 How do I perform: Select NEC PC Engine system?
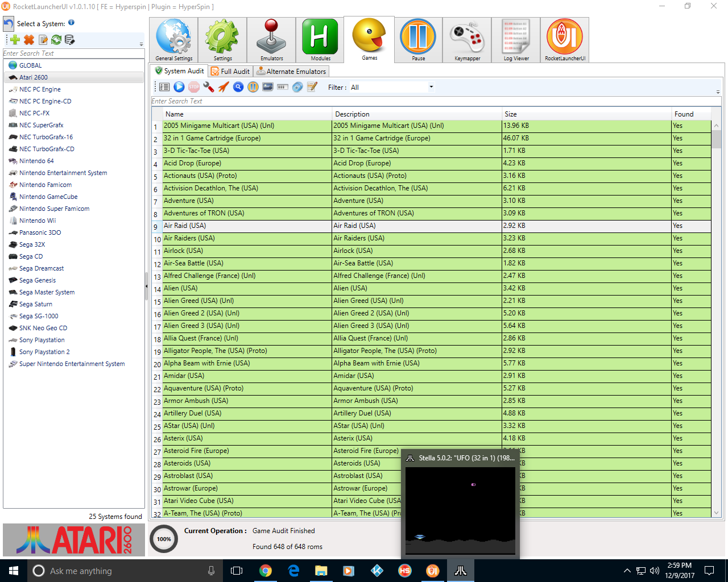[40, 89]
